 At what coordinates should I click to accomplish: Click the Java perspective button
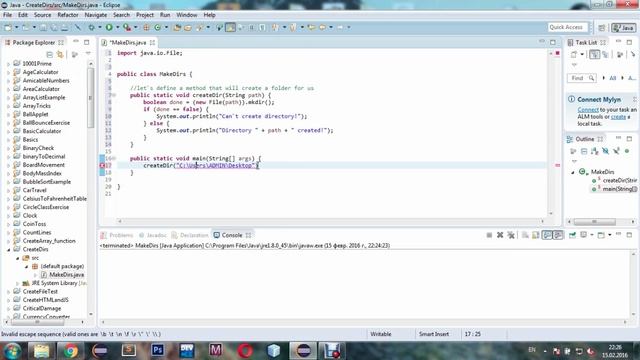[623, 28]
